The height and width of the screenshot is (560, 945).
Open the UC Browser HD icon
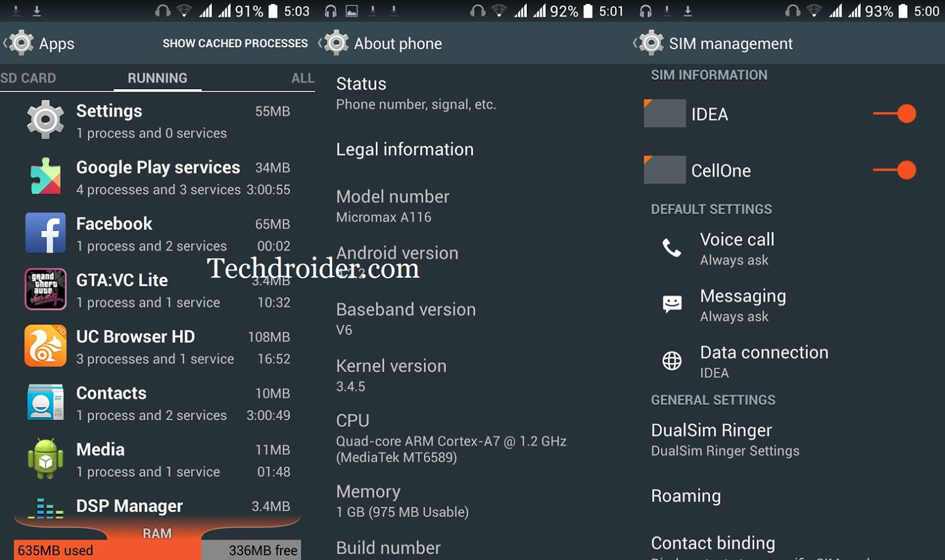coord(45,346)
